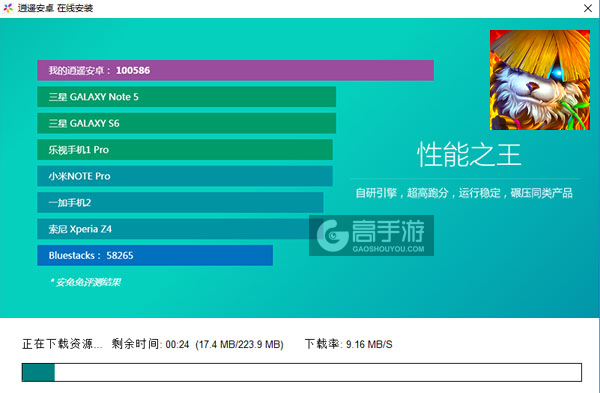Select the 索尼 Xperia Z4 bar
This screenshot has width=600, height=393.
click(180, 229)
